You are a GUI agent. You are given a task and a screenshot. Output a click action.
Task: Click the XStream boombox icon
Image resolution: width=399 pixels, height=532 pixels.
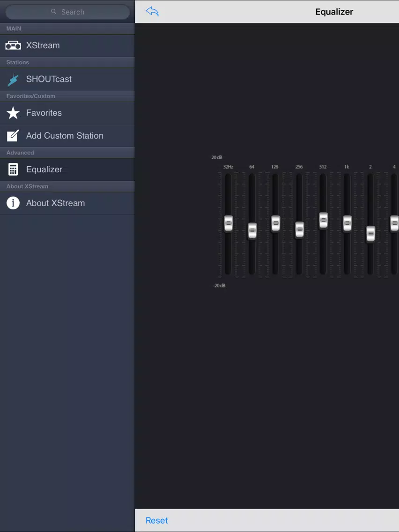tap(13, 45)
